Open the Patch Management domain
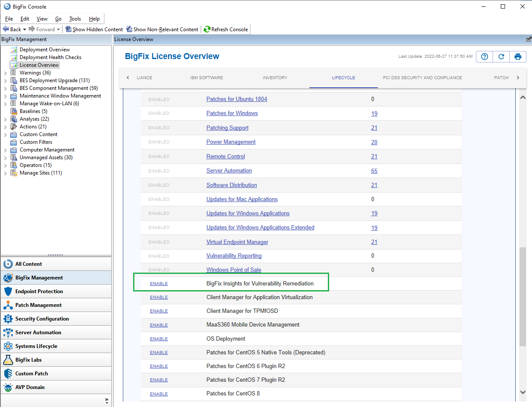The height and width of the screenshot is (407, 532). click(x=39, y=305)
